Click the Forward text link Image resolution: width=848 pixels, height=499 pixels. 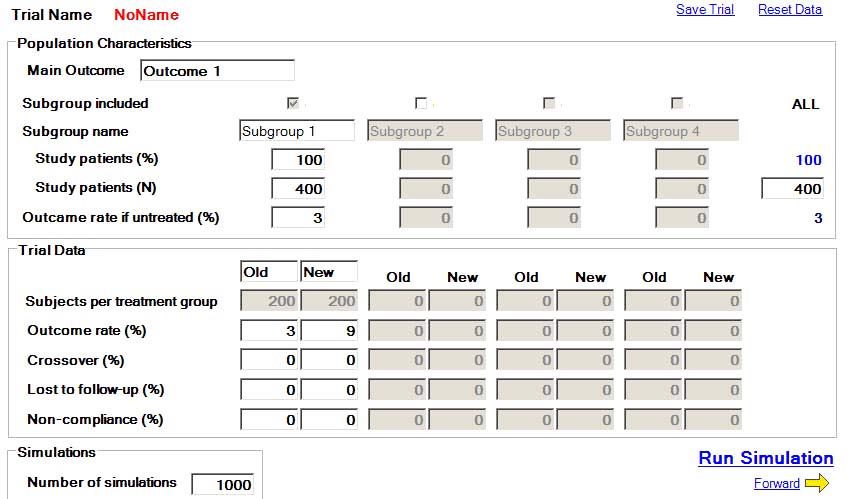pos(776,484)
